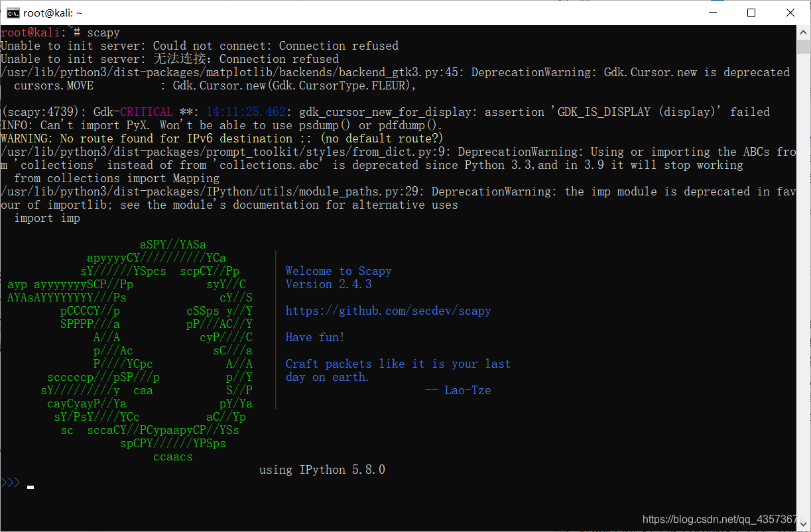Click the 'INFO: Can't import PyX' line

221,125
